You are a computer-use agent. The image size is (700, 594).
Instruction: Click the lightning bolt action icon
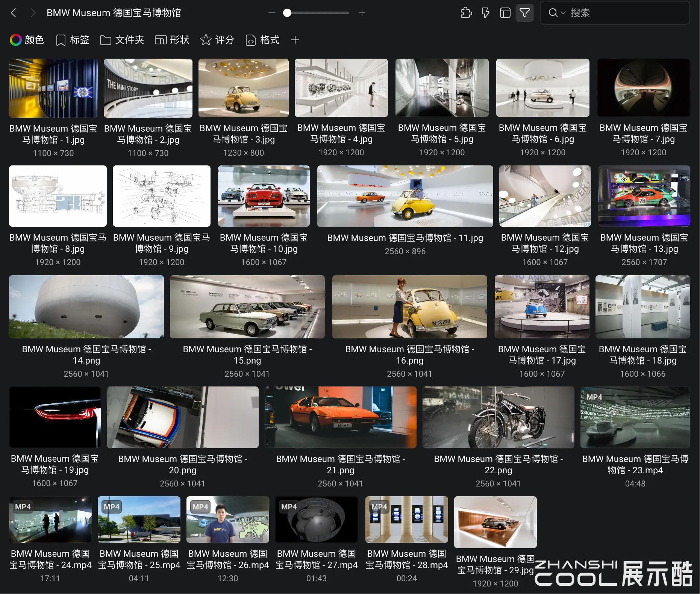(486, 13)
